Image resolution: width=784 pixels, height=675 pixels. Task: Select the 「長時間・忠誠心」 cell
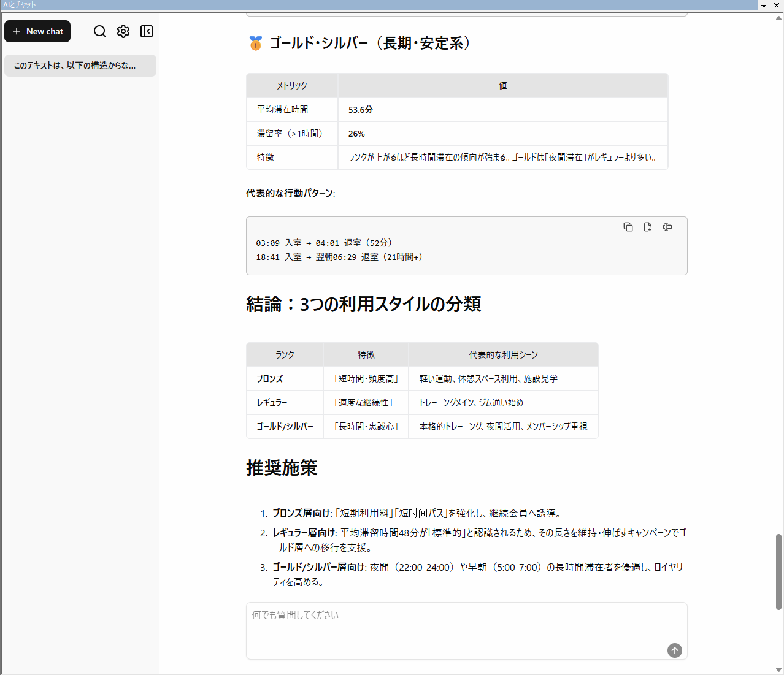(x=366, y=427)
